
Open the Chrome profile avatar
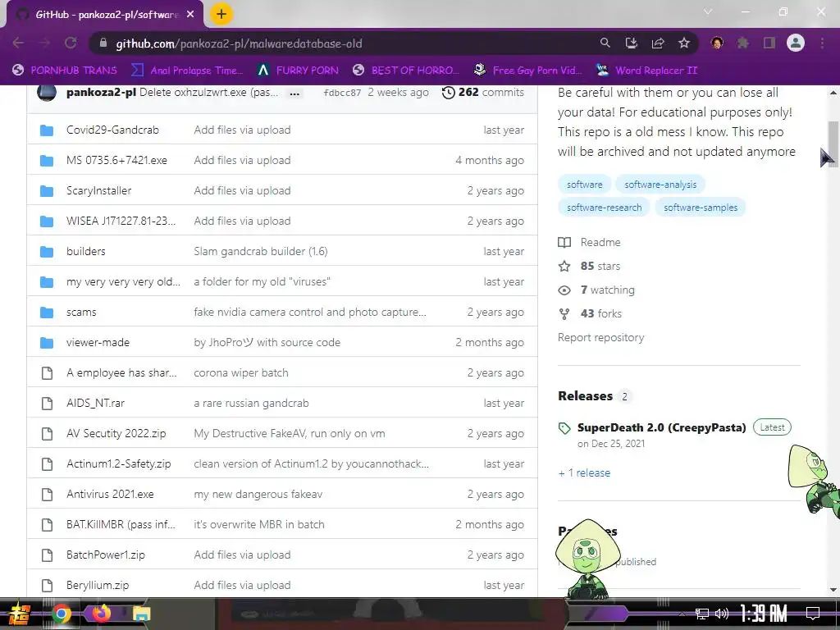[796, 43]
